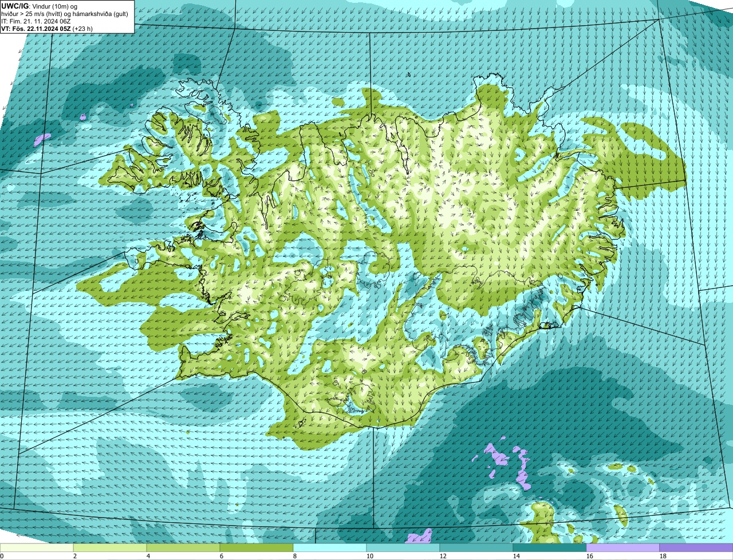733x560 pixels.
Task: Click the "IT: Fim. 21. 11. 2024 06Z" line
Action: (x=36, y=21)
